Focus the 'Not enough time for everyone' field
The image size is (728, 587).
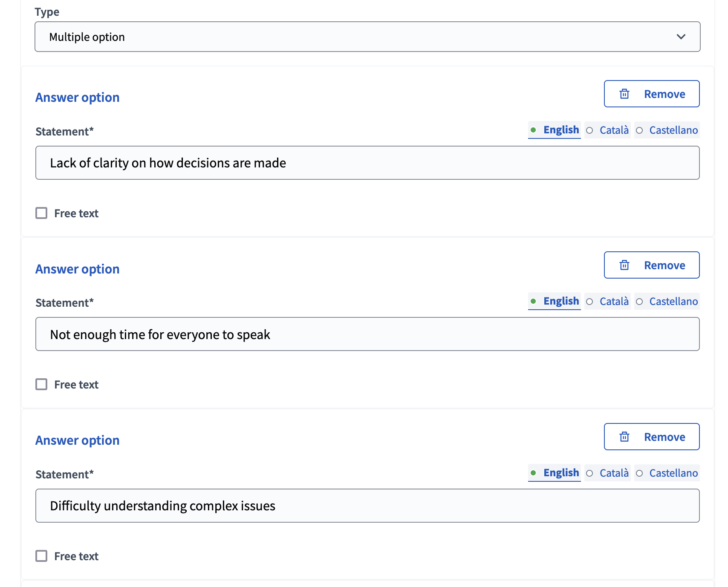[367, 334]
